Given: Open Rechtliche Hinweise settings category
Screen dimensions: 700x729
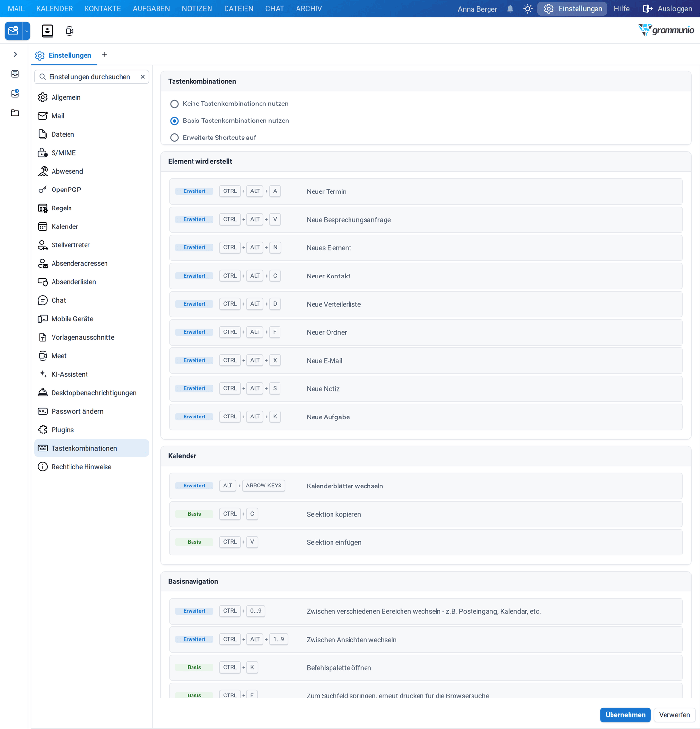Looking at the screenshot, I should [91, 467].
